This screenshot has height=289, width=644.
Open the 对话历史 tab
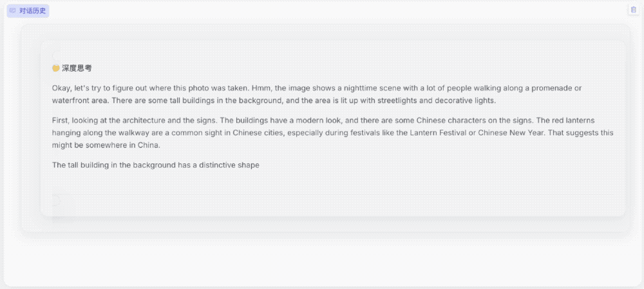(x=27, y=10)
